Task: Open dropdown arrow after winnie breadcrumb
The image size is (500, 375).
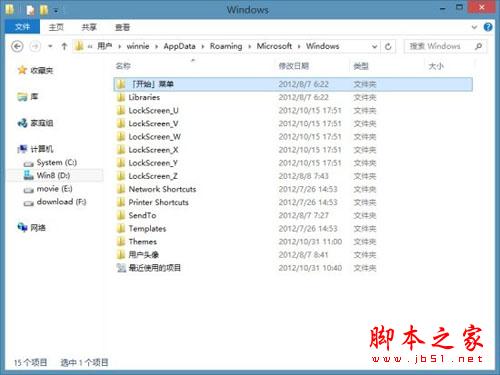Action: point(156,46)
